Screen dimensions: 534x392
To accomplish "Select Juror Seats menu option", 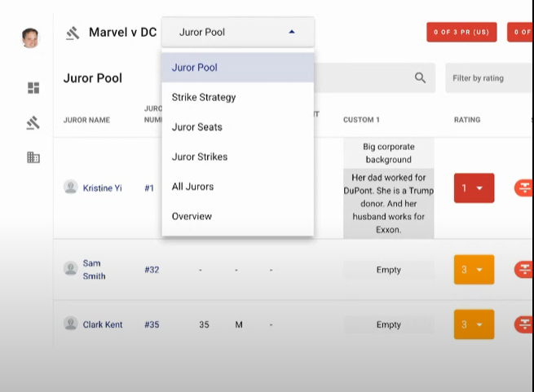I will [238, 127].
